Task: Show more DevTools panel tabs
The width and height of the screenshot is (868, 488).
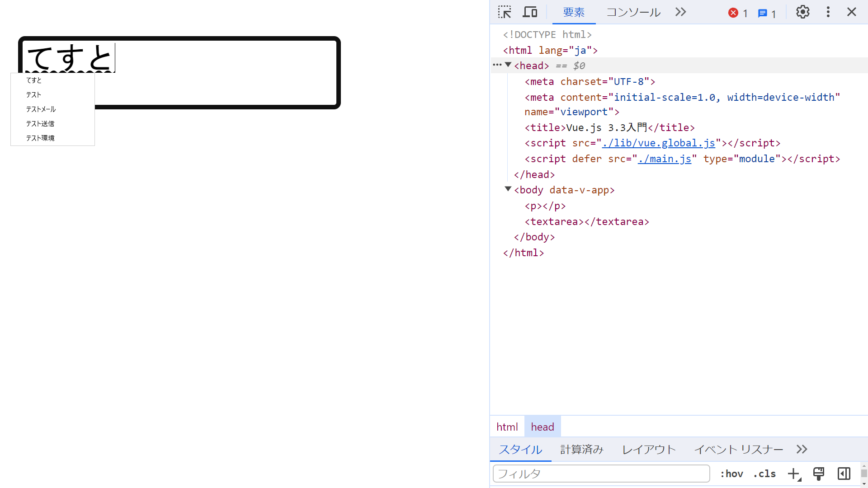Action: pos(680,12)
